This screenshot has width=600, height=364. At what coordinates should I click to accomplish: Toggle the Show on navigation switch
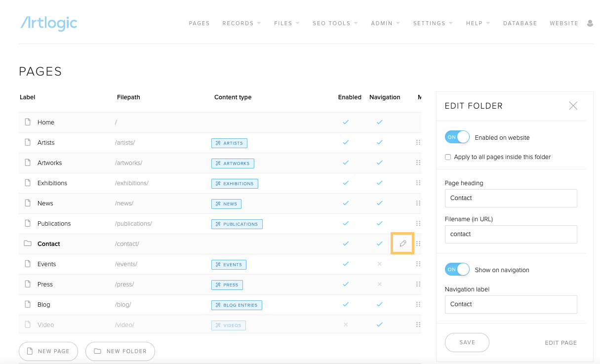coord(457,270)
